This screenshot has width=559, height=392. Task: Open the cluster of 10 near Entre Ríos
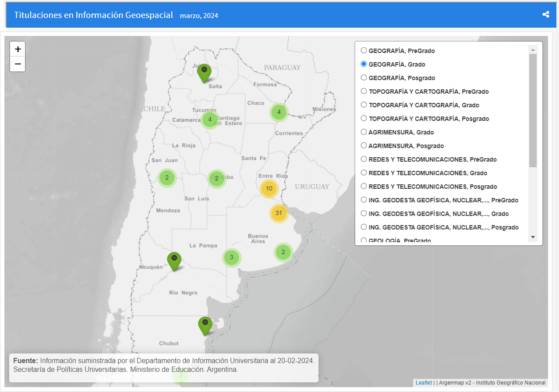pos(269,189)
